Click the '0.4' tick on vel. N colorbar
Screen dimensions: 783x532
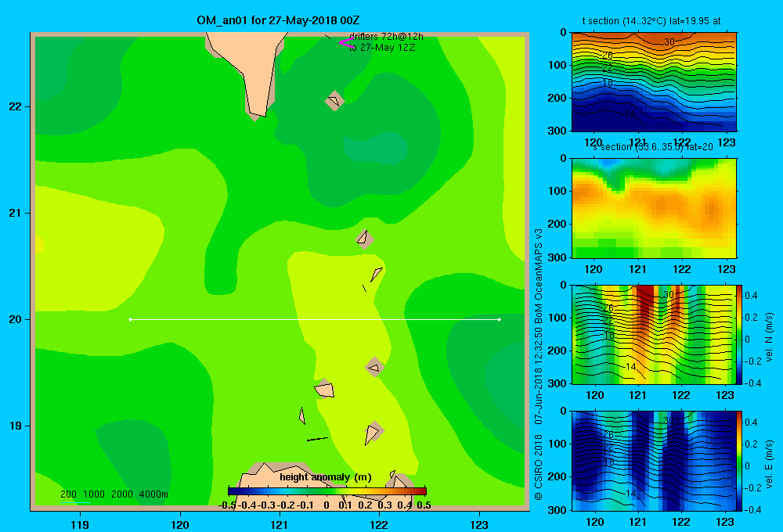pyautogui.click(x=751, y=296)
